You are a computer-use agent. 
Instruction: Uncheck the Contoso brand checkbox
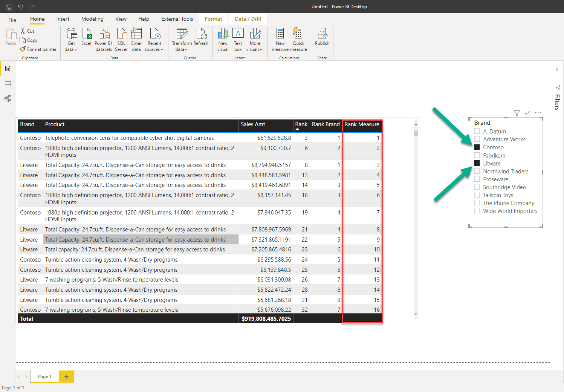coord(477,147)
